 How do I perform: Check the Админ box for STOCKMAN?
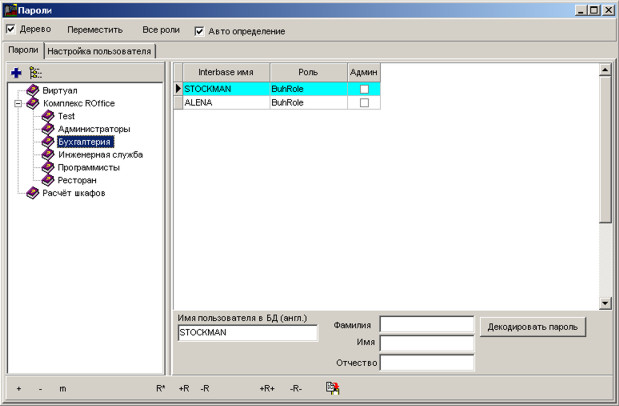364,89
